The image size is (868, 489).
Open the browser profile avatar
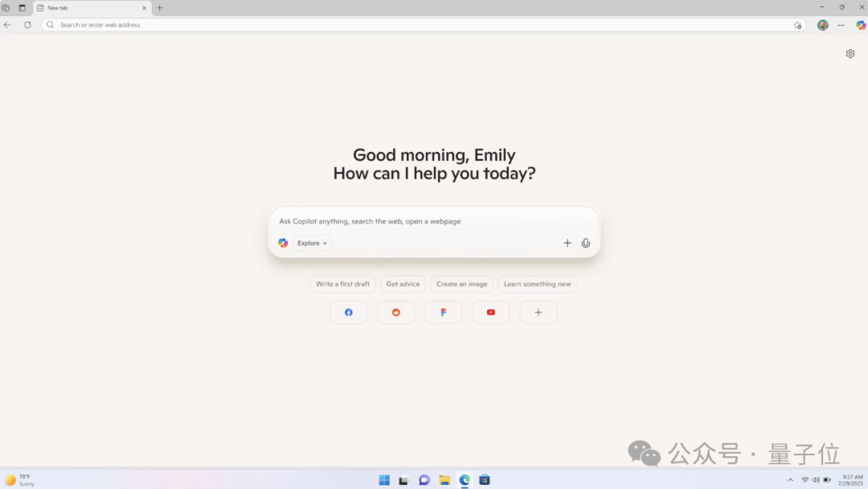823,25
